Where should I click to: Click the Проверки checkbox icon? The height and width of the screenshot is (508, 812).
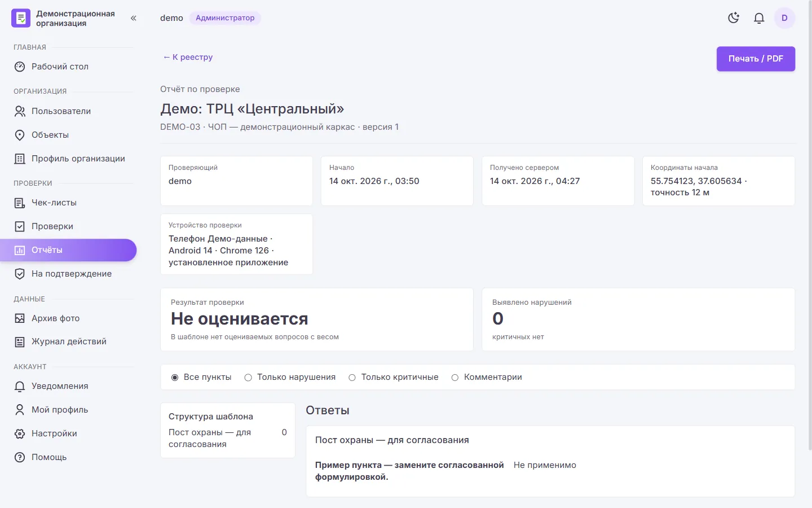pyautogui.click(x=20, y=226)
